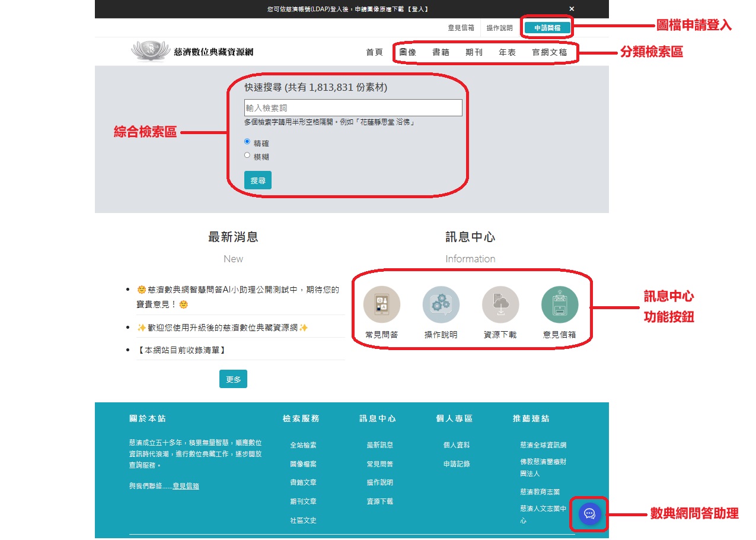This screenshot has height=540, width=756.
Task: Click the footer 全站檢索 link
Action: coord(303,445)
